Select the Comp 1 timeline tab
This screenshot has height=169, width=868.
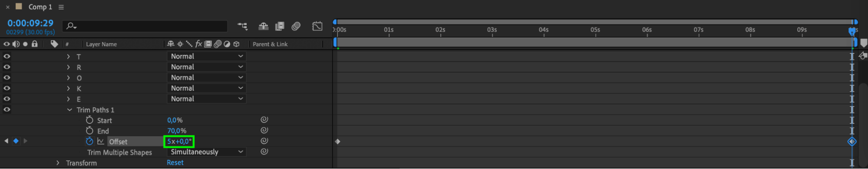[x=40, y=7]
